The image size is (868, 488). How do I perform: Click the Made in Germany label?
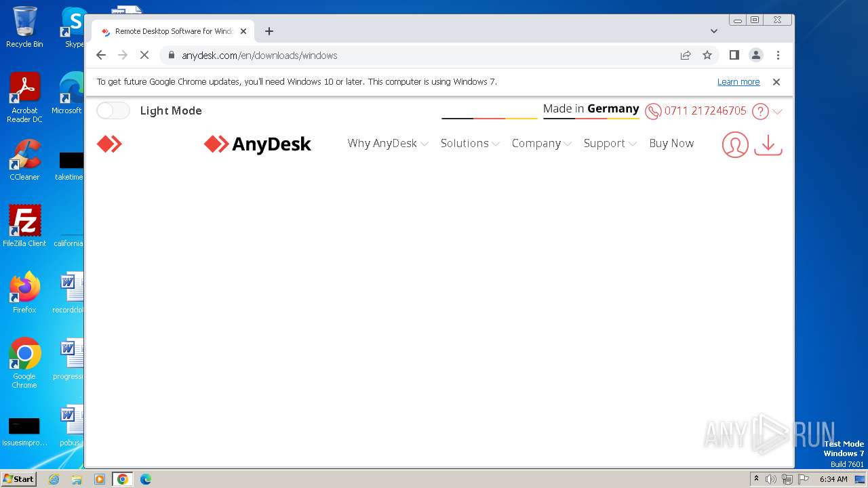[591, 108]
